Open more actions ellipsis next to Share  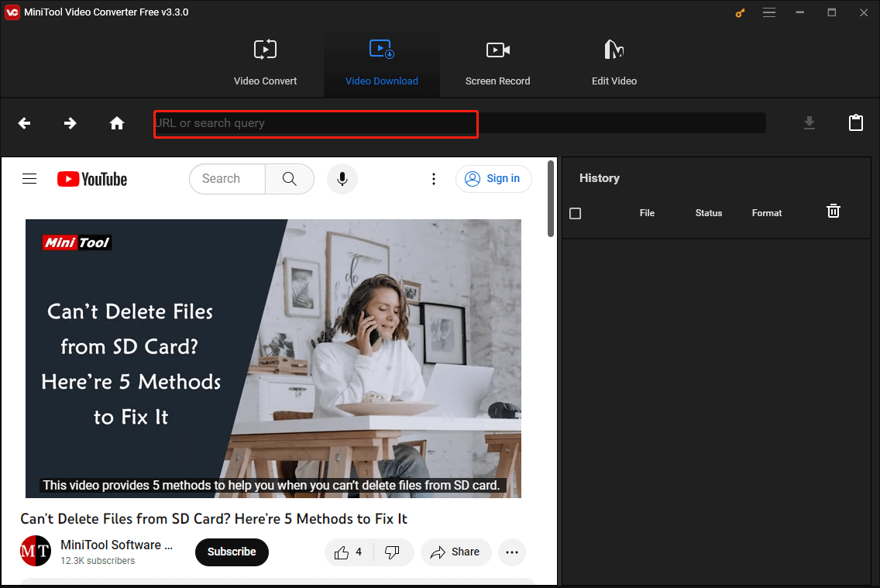pos(512,552)
